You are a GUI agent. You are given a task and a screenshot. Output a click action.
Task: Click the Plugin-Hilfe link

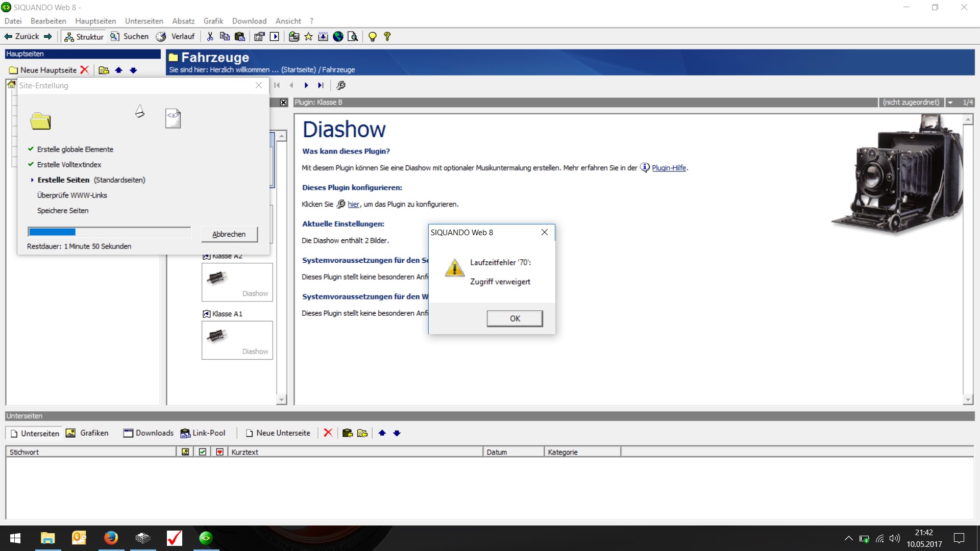(x=669, y=168)
